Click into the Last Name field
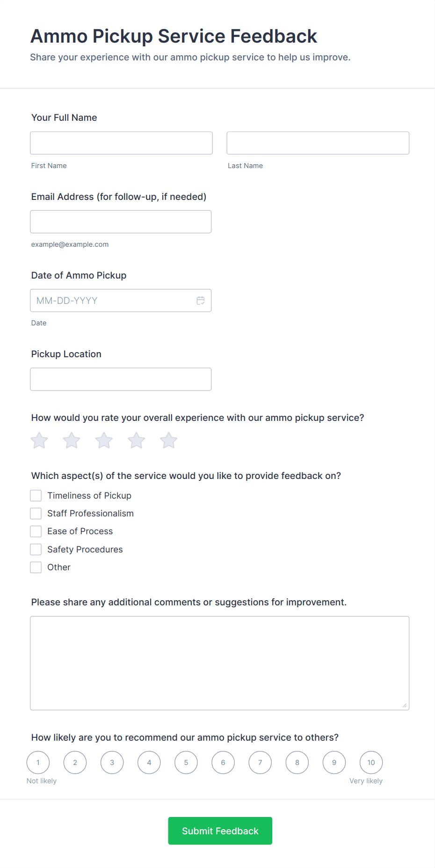The width and height of the screenshot is (435, 868). (x=318, y=143)
